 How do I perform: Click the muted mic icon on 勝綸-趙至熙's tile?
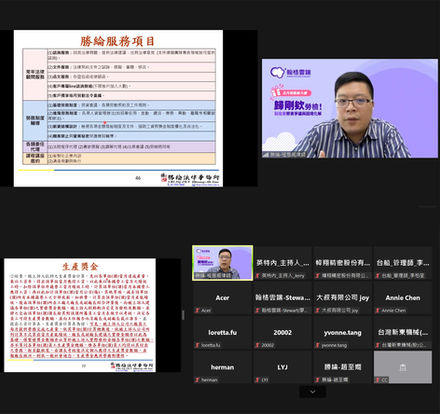click(x=318, y=380)
